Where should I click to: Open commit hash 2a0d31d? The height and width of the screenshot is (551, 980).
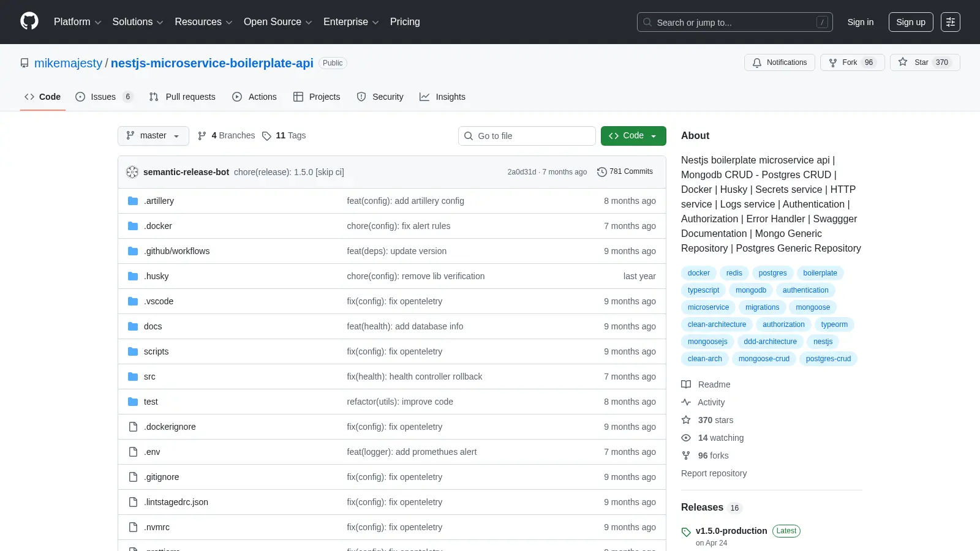click(x=521, y=172)
